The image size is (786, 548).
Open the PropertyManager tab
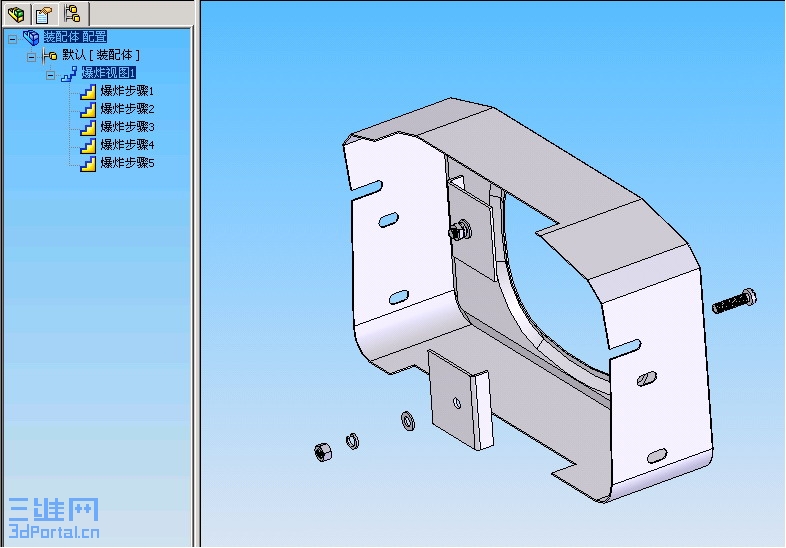click(44, 15)
